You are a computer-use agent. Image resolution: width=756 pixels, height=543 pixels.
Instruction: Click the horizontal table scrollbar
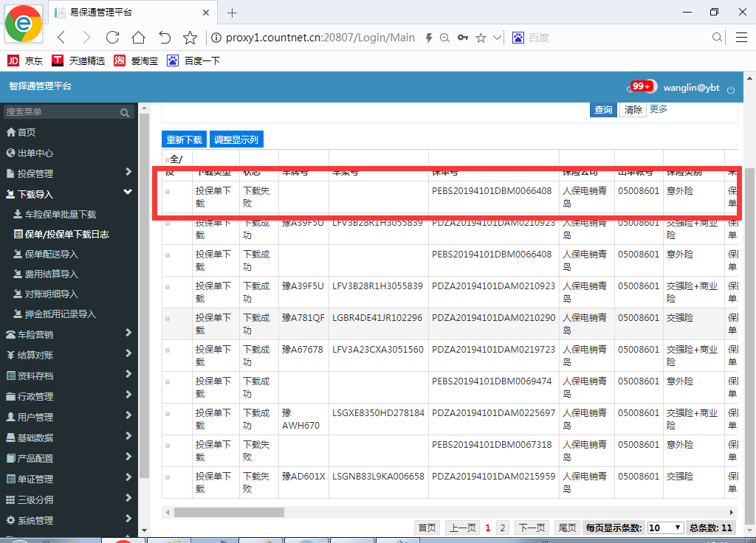[229, 512]
